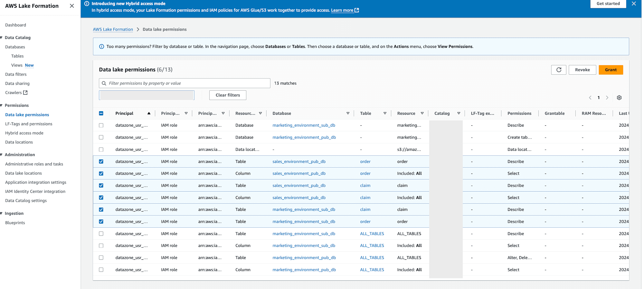Screen dimensions: 644x289
Task: Open the Catalog column filter dropdown
Action: coord(459,113)
